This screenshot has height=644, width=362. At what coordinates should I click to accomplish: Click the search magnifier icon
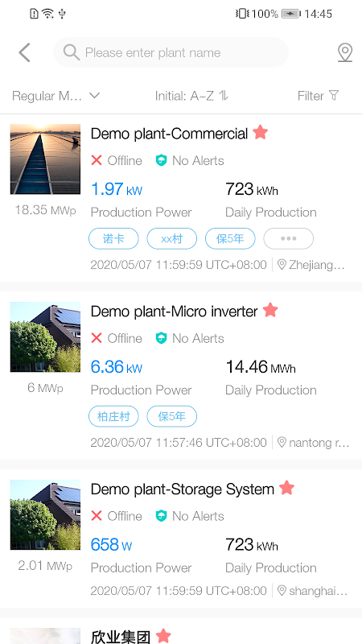pos(72,52)
